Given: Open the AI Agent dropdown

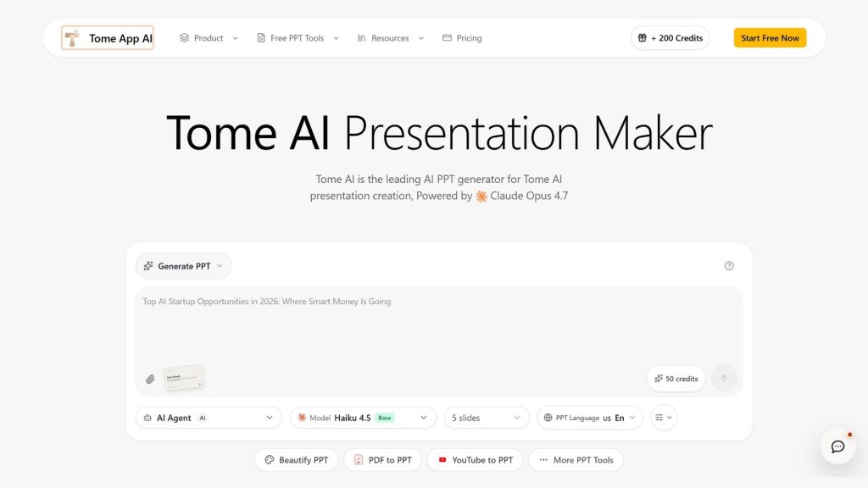Looking at the screenshot, I should (x=209, y=418).
